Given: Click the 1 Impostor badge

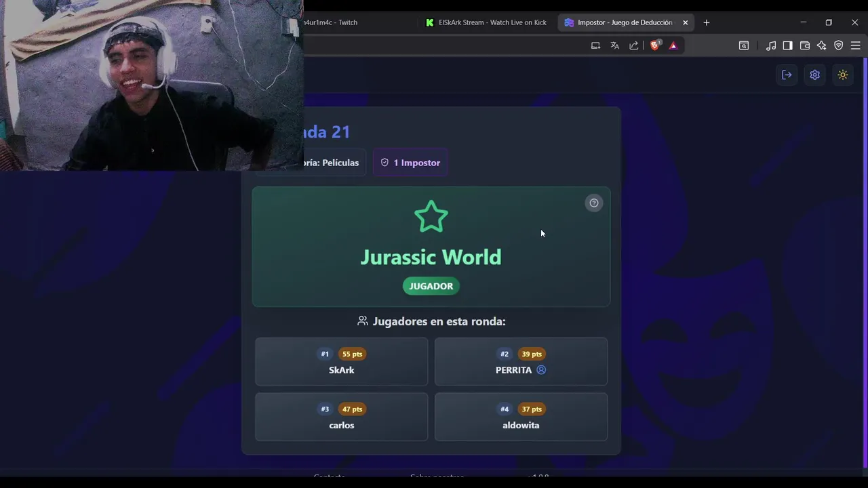Looking at the screenshot, I should click(x=410, y=163).
